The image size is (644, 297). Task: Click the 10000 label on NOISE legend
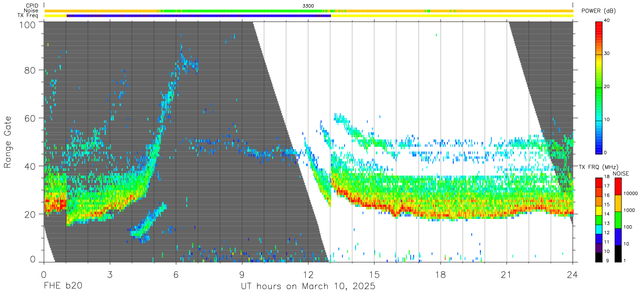click(x=631, y=193)
